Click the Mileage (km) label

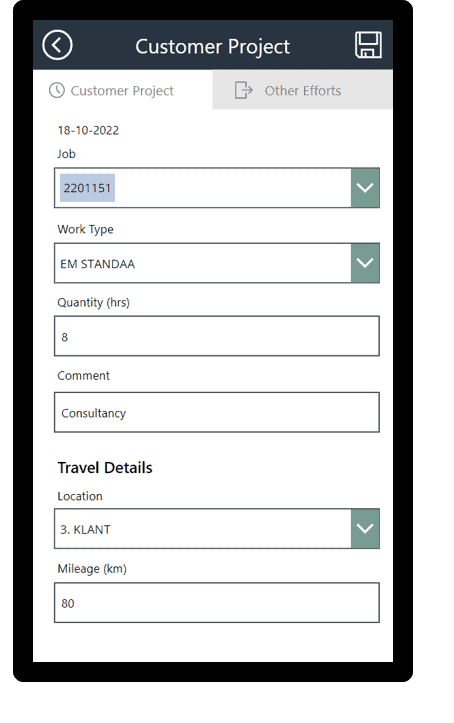pyautogui.click(x=92, y=569)
